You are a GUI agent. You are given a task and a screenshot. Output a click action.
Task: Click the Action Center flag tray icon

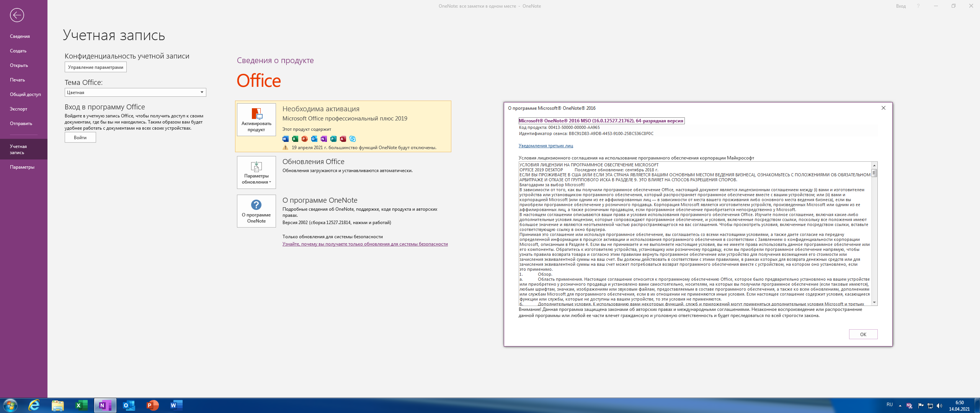click(x=921, y=406)
